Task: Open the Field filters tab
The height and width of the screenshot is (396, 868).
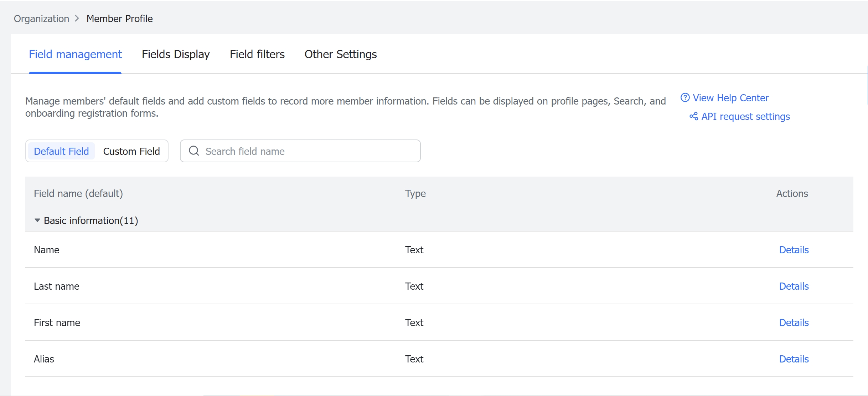Action: point(257,54)
